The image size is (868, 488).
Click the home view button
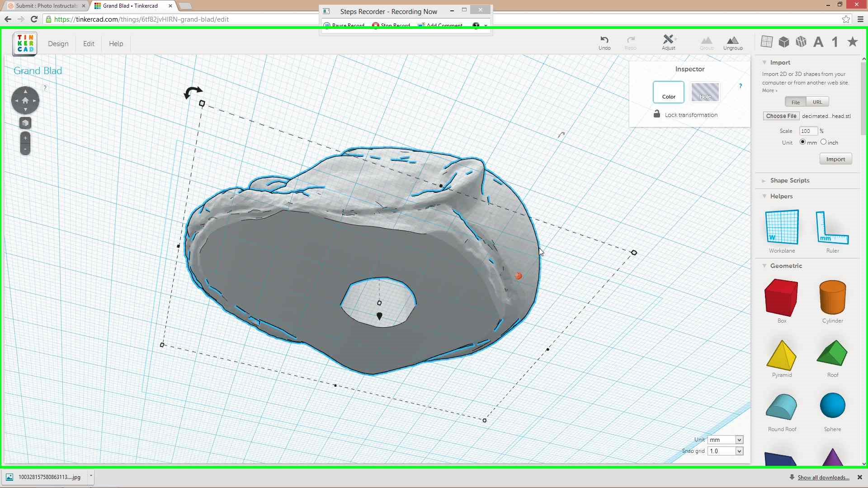point(25,100)
